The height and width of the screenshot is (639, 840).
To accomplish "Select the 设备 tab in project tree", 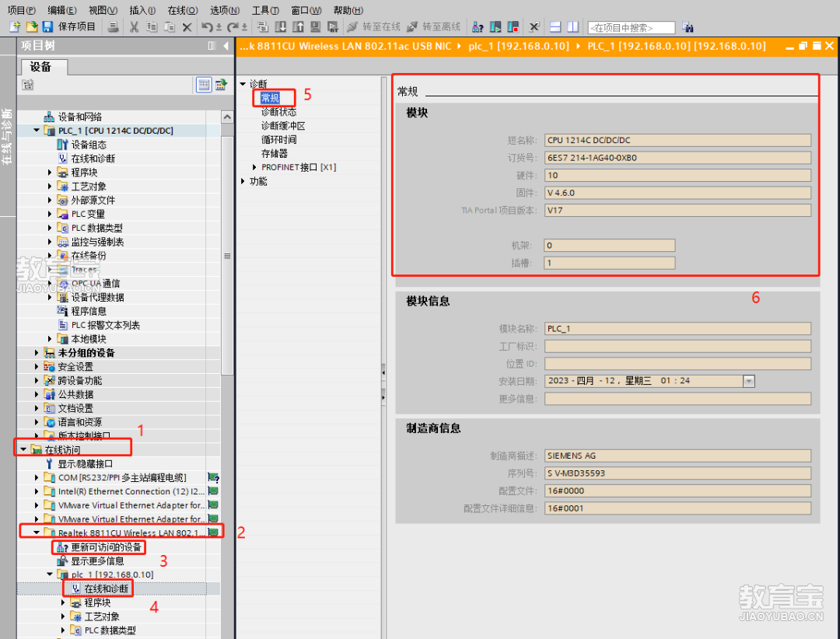I will pos(41,67).
